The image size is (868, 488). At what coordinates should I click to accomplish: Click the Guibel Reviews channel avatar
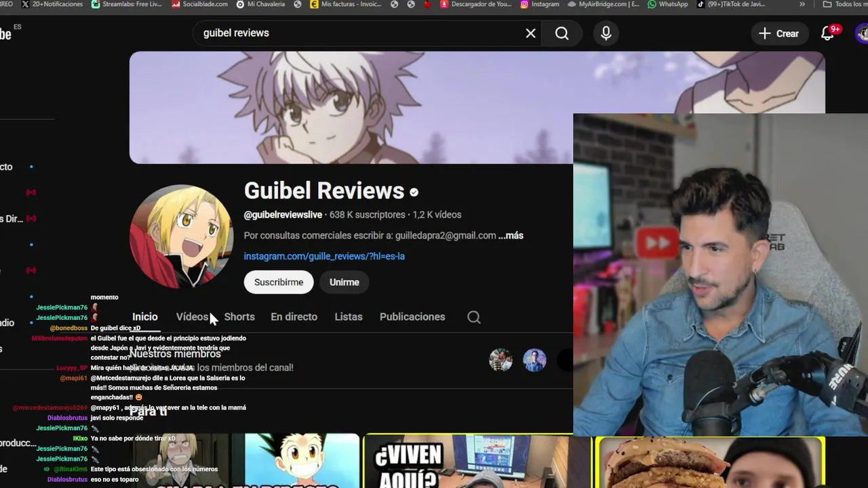click(181, 237)
